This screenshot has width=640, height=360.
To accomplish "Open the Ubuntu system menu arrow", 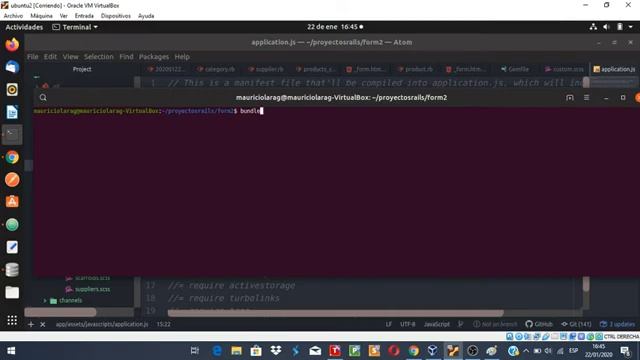I will coord(631,27).
